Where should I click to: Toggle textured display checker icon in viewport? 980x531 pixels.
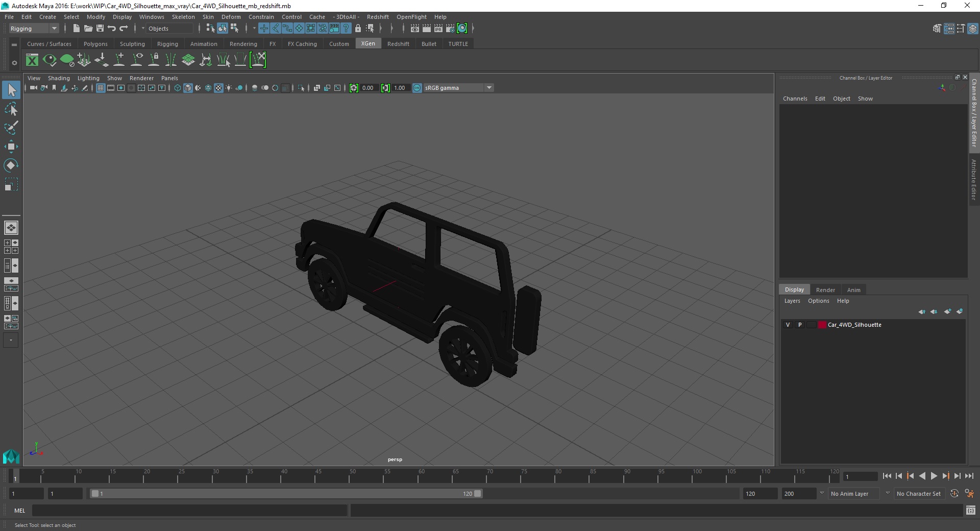pos(218,88)
